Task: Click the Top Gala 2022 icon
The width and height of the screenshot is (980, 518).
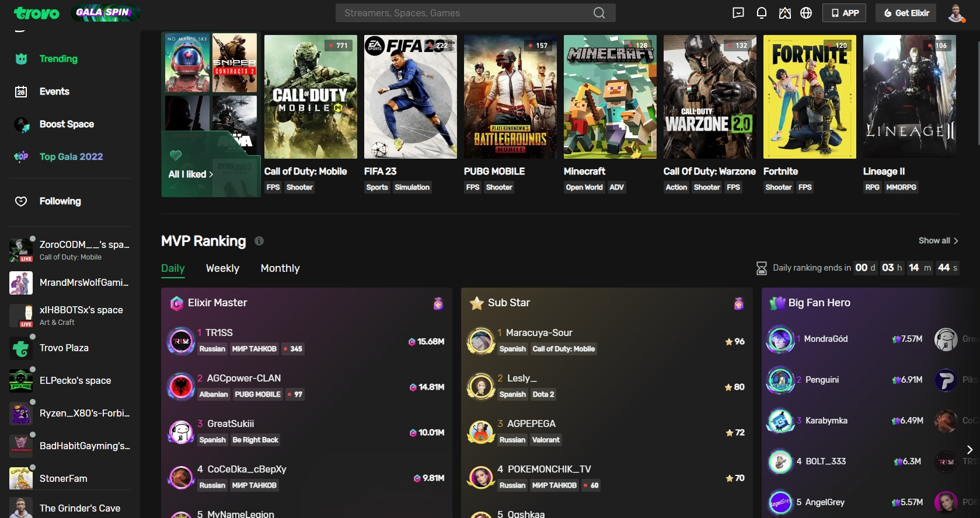Action: pyautogui.click(x=22, y=157)
